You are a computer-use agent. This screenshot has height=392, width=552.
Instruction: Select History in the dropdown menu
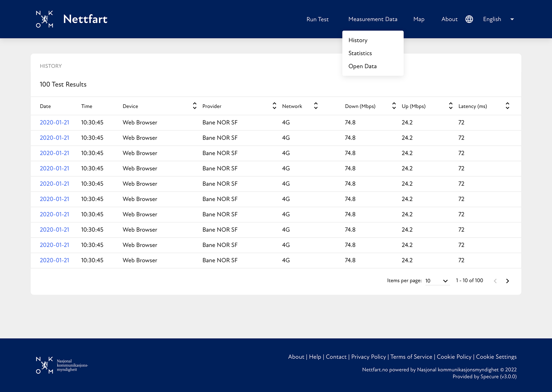tap(358, 40)
